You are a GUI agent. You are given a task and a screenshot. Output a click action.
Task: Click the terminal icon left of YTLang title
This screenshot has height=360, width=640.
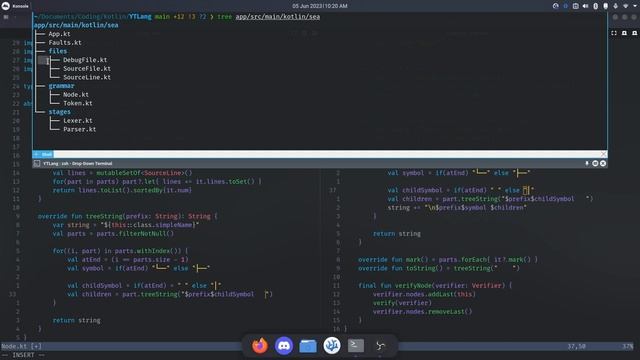point(37,163)
